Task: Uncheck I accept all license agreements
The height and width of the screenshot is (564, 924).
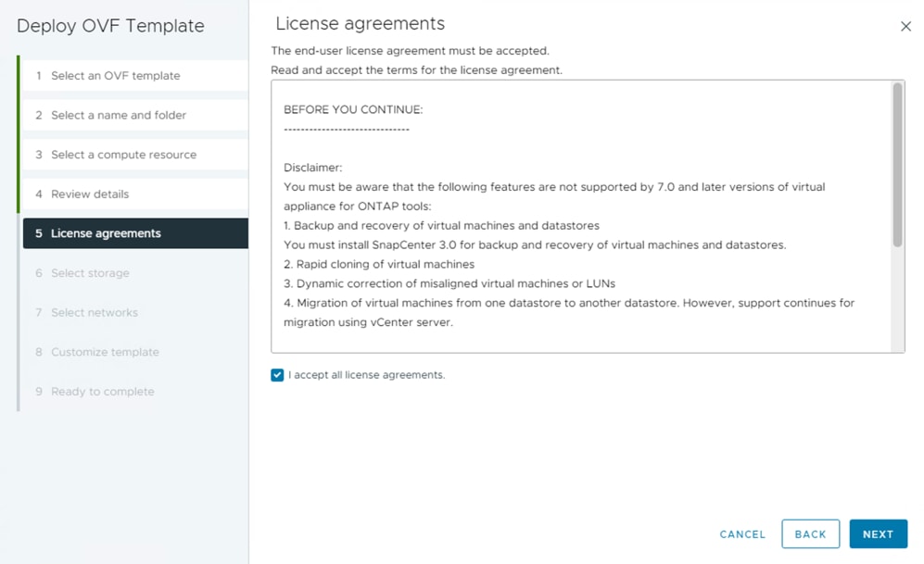Action: pos(277,375)
